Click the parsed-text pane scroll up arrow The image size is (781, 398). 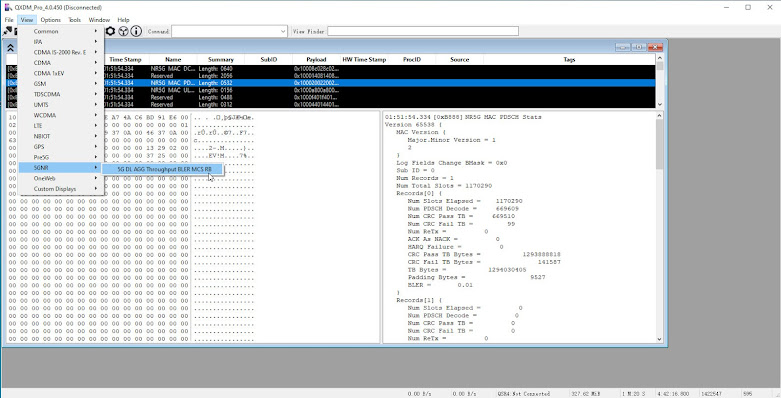pos(659,116)
